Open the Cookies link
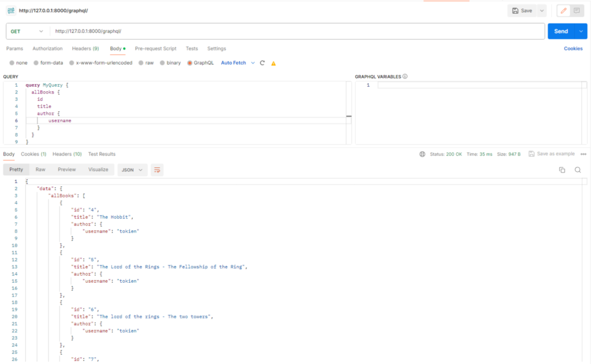Image resolution: width=591 pixels, height=364 pixels. point(573,48)
